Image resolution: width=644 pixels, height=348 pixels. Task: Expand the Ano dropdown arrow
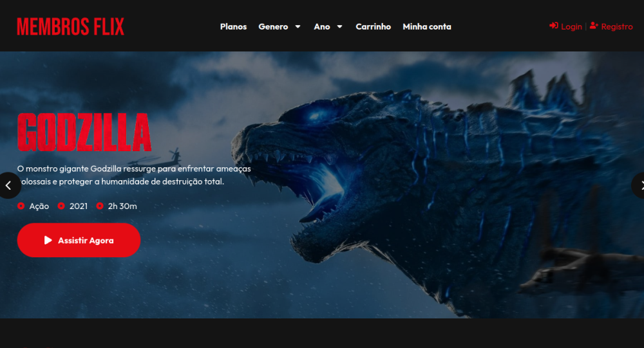(339, 26)
